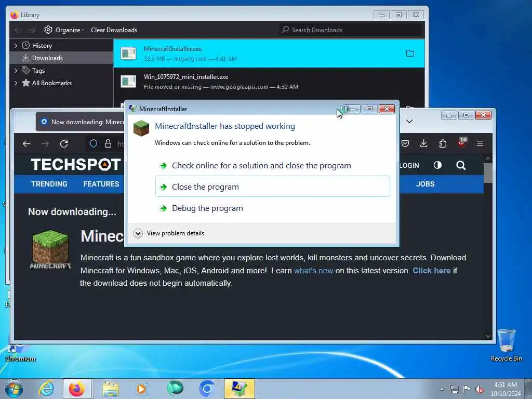Open the FEATURES nav item
532x399 pixels.
pos(101,184)
